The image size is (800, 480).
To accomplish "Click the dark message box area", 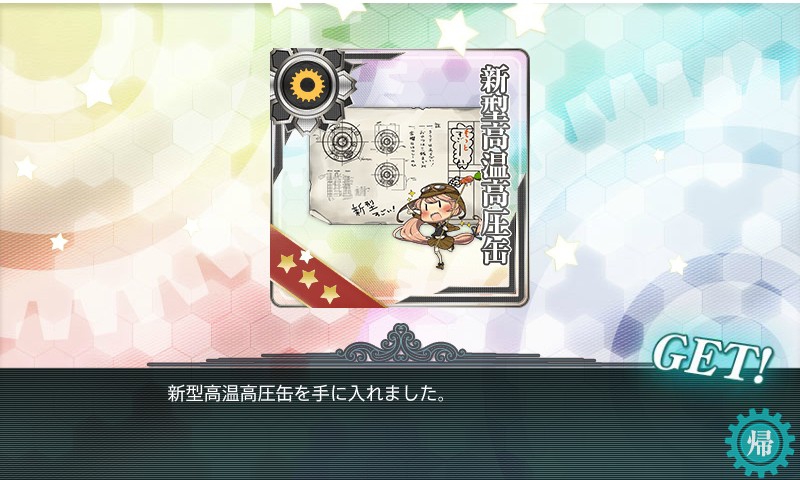I will click(400, 423).
